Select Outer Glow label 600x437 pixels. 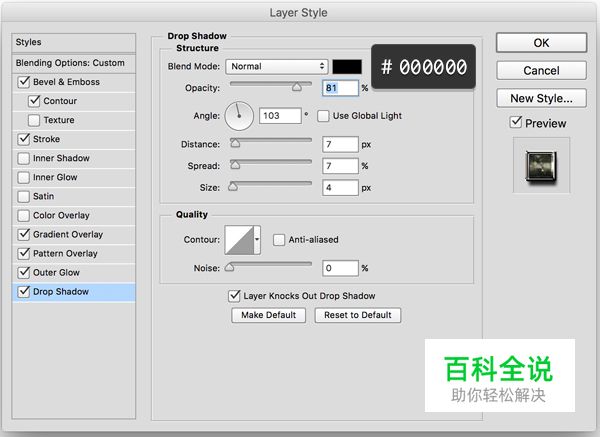56,272
